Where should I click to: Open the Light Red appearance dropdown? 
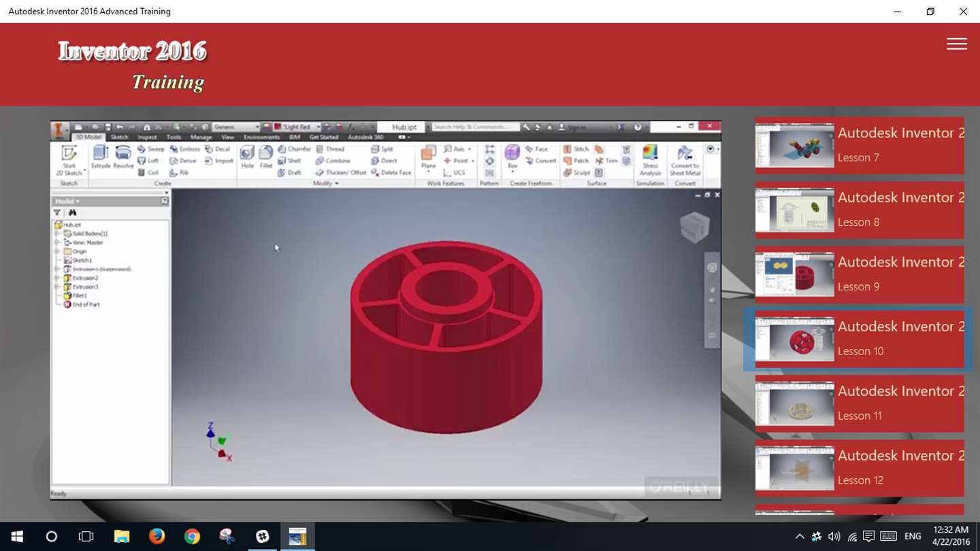pyautogui.click(x=297, y=127)
